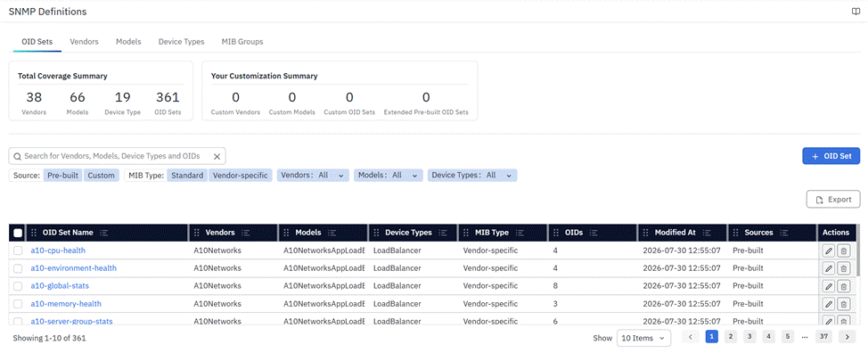Open the OIDs column filter menu icon
868x353 pixels.
(594, 233)
